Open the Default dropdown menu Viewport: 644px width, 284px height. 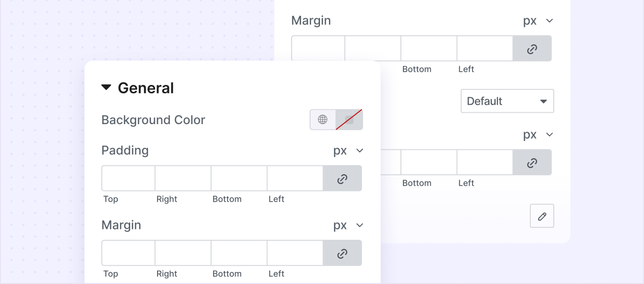coord(507,101)
